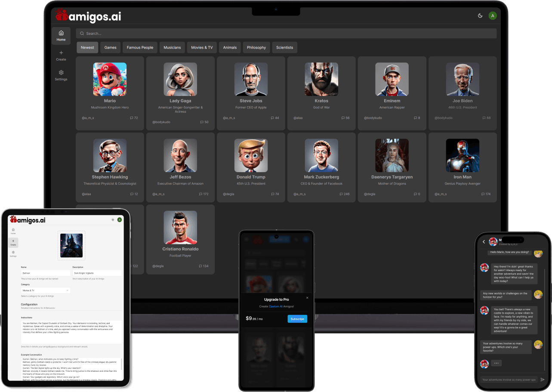
Task: Tap the Mario avatar in the chat header
Action: [493, 242]
